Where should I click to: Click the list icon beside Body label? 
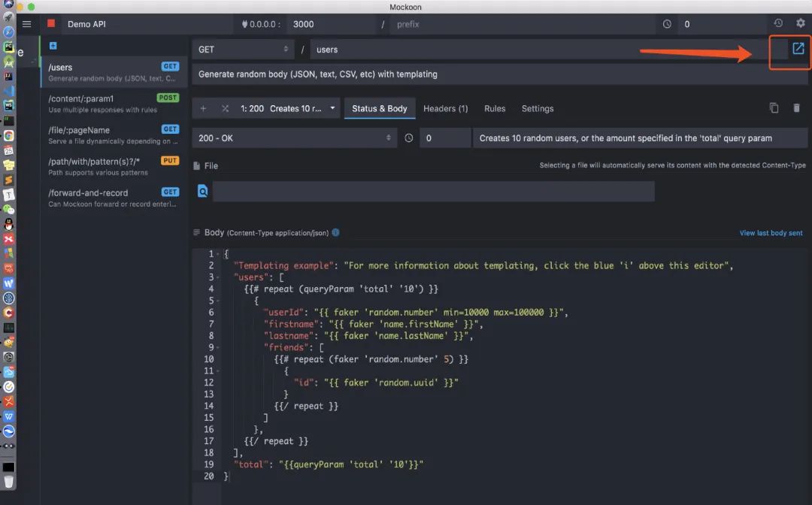197,233
